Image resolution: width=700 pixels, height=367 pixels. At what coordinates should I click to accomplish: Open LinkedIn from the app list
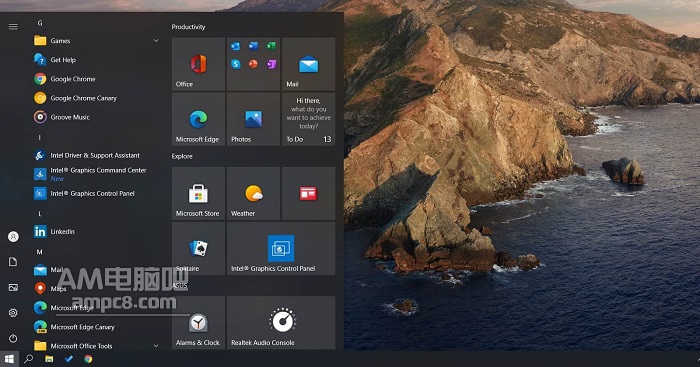[x=96, y=231]
